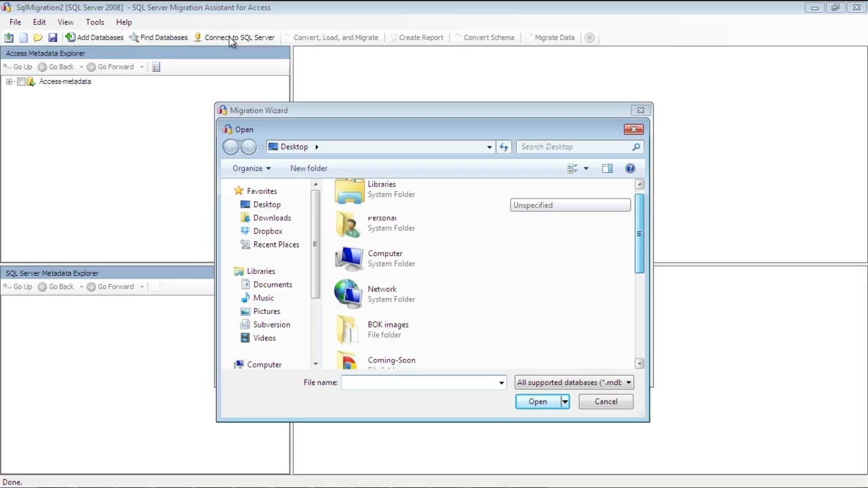
Task: Tick the Access-metadata checkbox
Action: pyautogui.click(x=21, y=81)
